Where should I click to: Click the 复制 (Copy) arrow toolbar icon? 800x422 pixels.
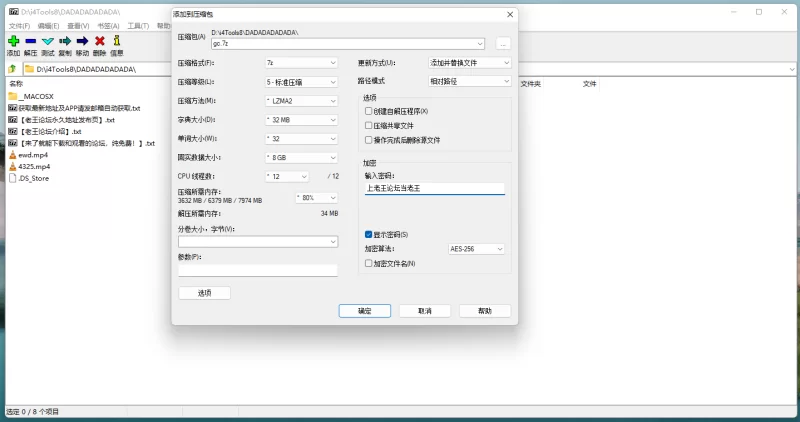(x=65, y=41)
